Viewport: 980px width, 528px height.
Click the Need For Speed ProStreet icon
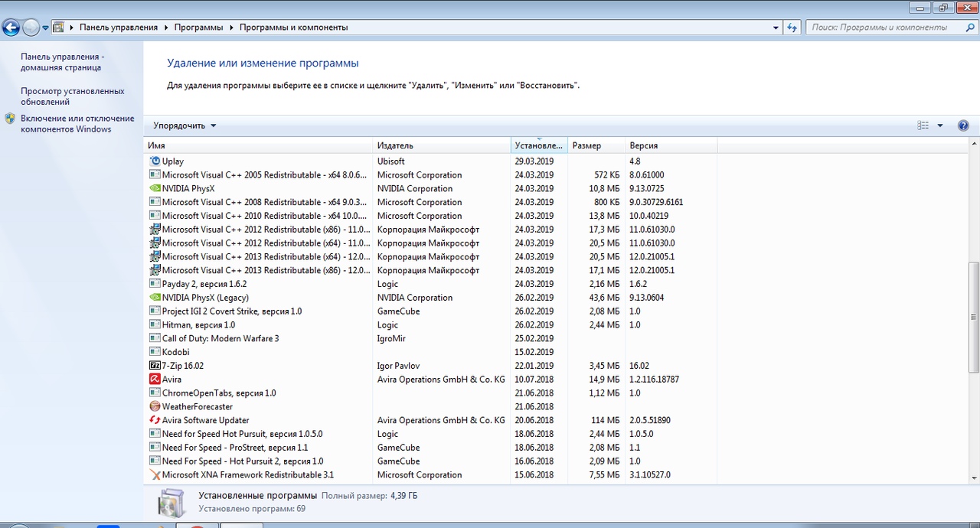click(155, 448)
